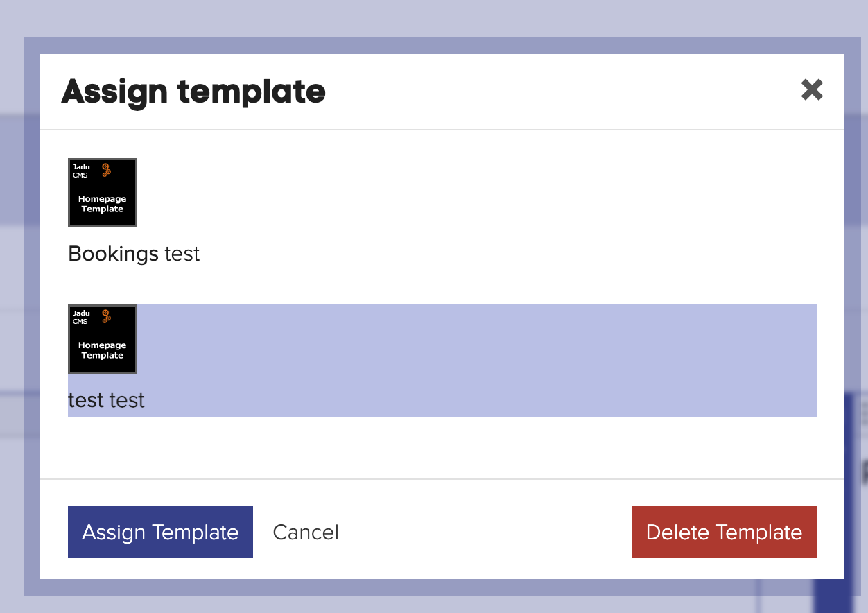This screenshot has height=613, width=868.
Task: Open the Bookings test template thumbnail
Action: coord(102,193)
